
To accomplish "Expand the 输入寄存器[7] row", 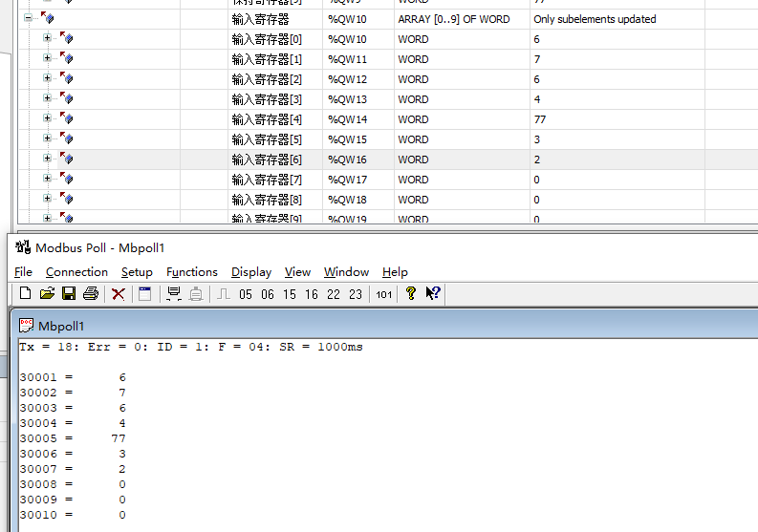I will 47,179.
